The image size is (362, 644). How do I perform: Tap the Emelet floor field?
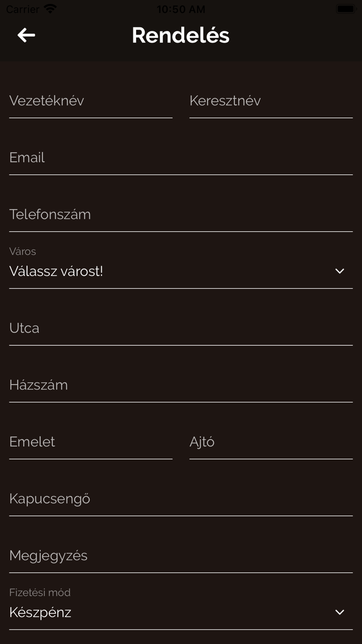(90, 442)
